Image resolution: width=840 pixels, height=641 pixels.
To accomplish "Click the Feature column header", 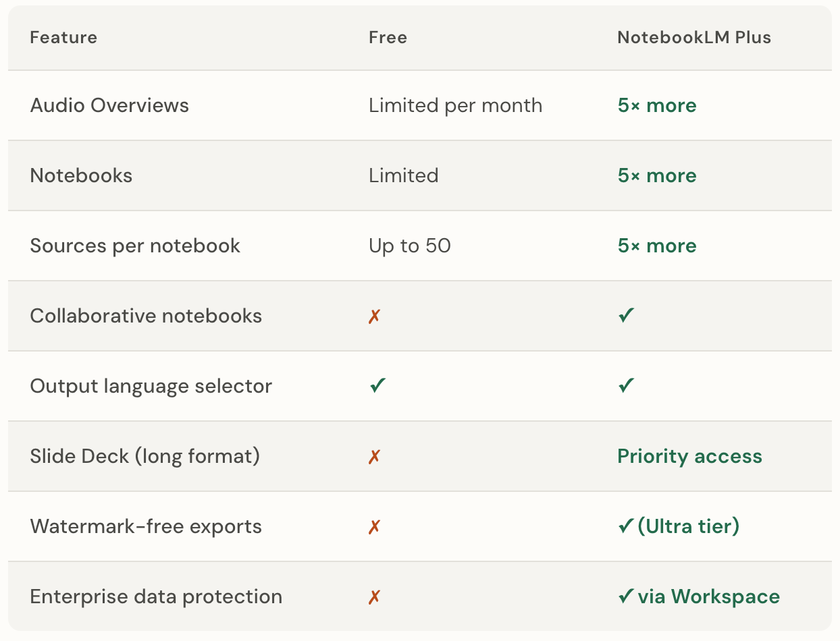I will [63, 37].
